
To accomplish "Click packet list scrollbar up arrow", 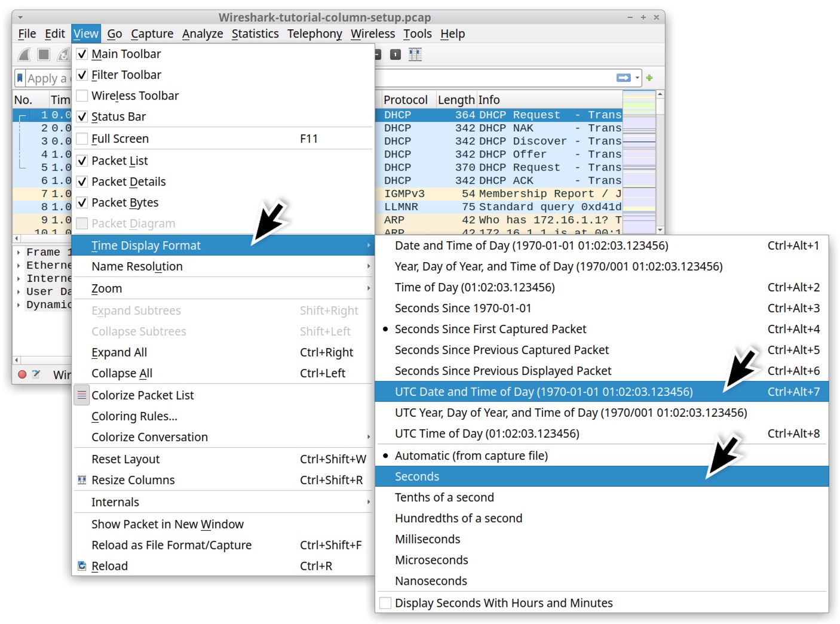I will (x=660, y=94).
